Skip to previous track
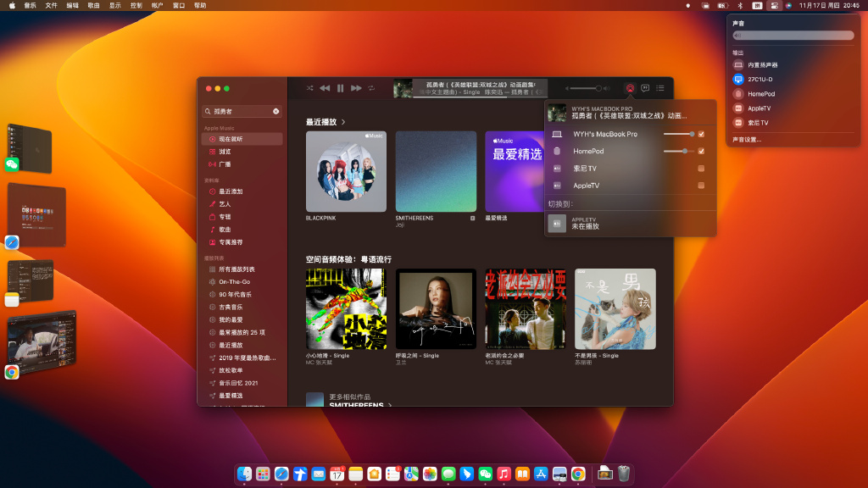868x488 pixels. point(325,88)
